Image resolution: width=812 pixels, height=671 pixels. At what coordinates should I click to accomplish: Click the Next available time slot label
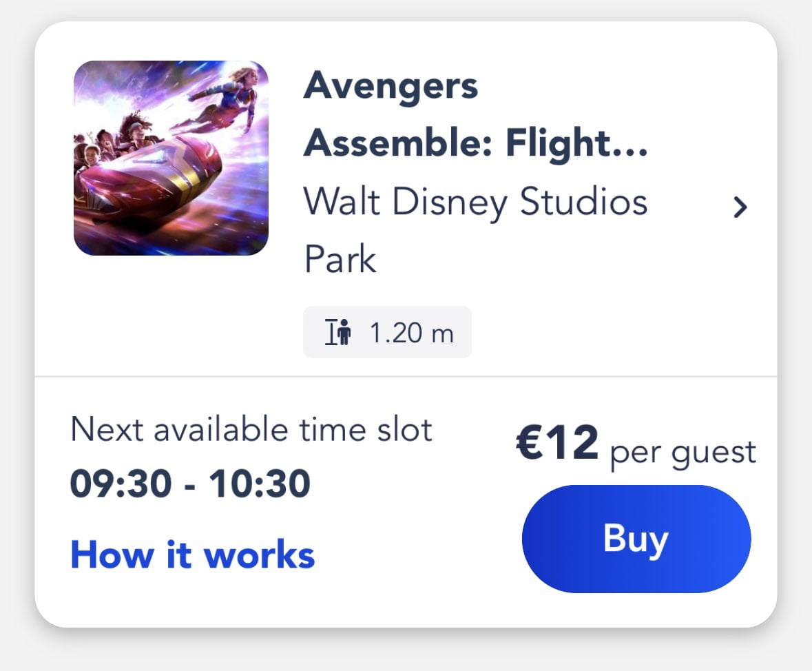click(x=251, y=429)
